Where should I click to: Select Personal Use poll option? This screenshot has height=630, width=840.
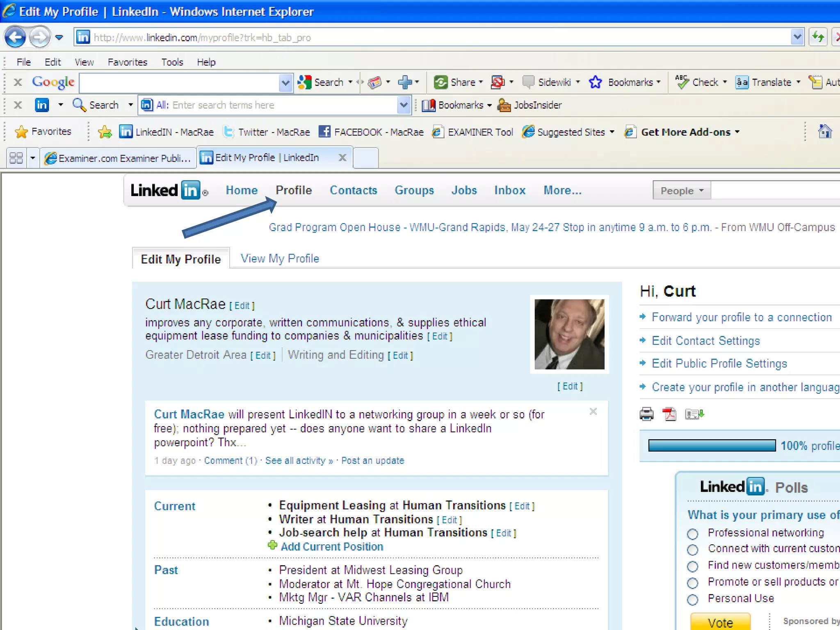coord(693,600)
